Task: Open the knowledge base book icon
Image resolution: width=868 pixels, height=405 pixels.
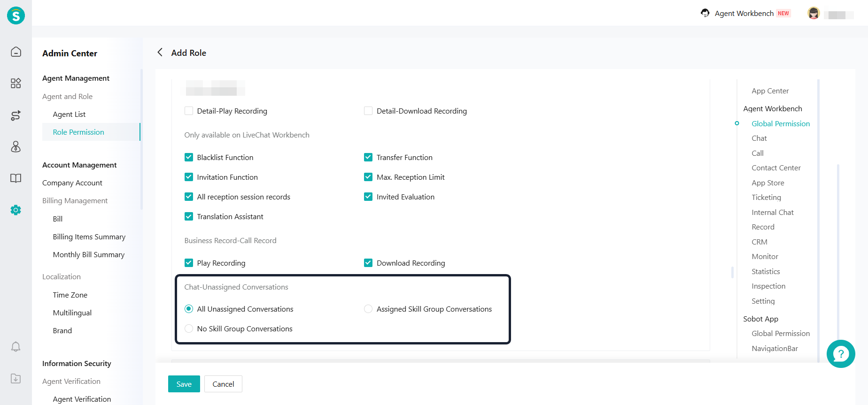Action: coord(16,178)
